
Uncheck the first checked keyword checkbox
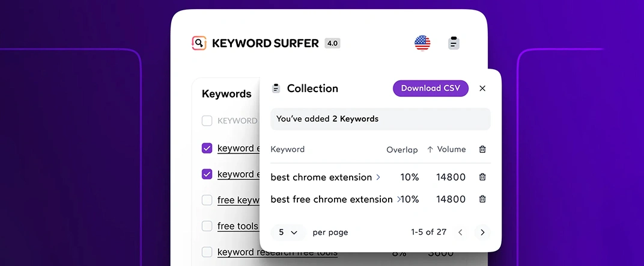point(207,148)
